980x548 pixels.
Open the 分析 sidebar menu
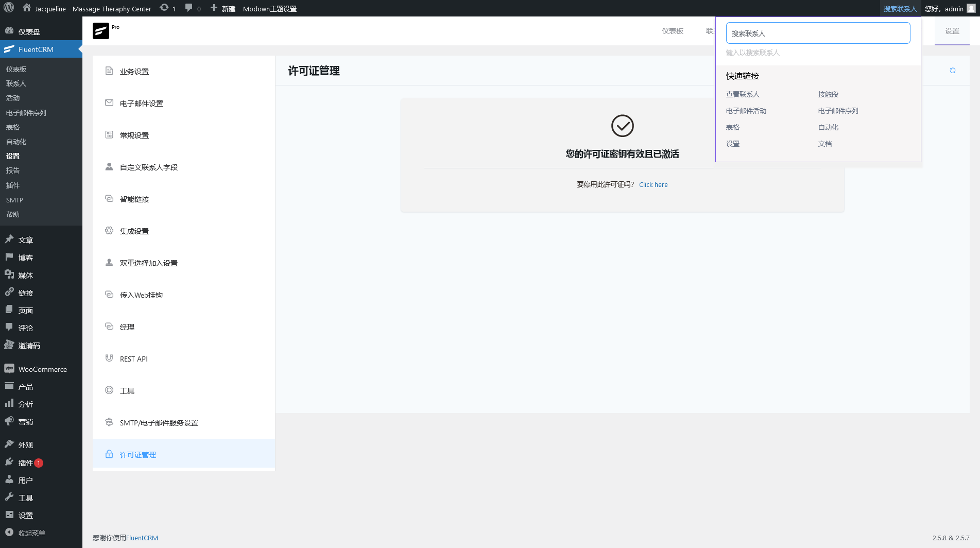tap(41, 404)
